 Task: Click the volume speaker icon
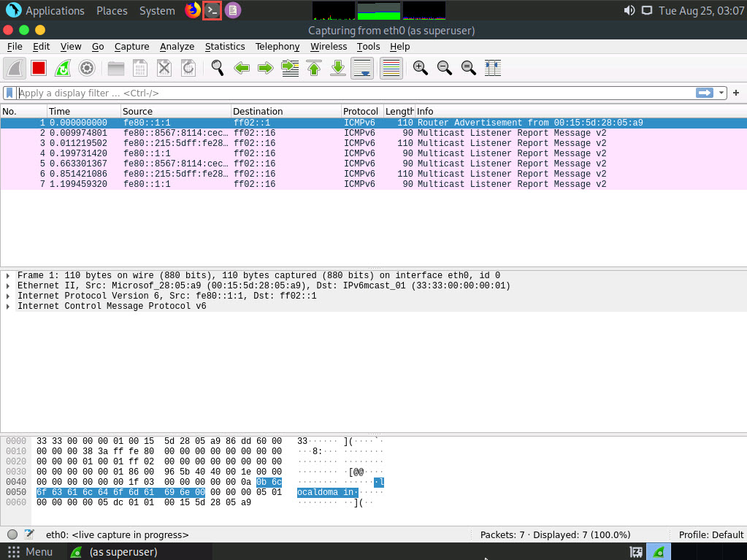[x=629, y=10]
